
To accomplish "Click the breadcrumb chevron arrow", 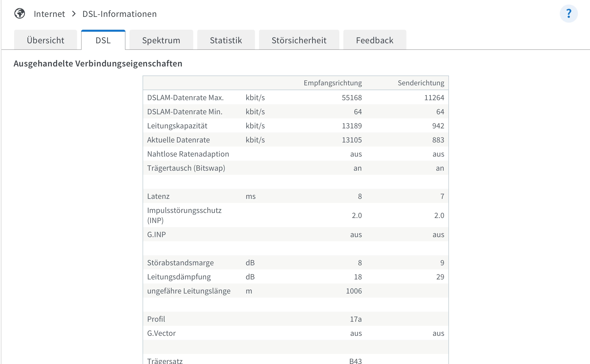I will point(74,14).
